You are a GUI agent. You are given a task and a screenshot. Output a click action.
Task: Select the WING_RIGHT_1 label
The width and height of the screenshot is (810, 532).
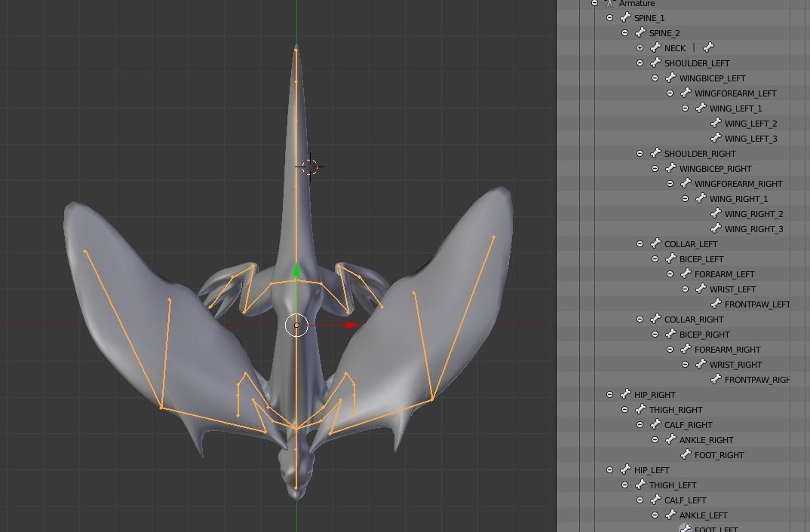(738, 199)
